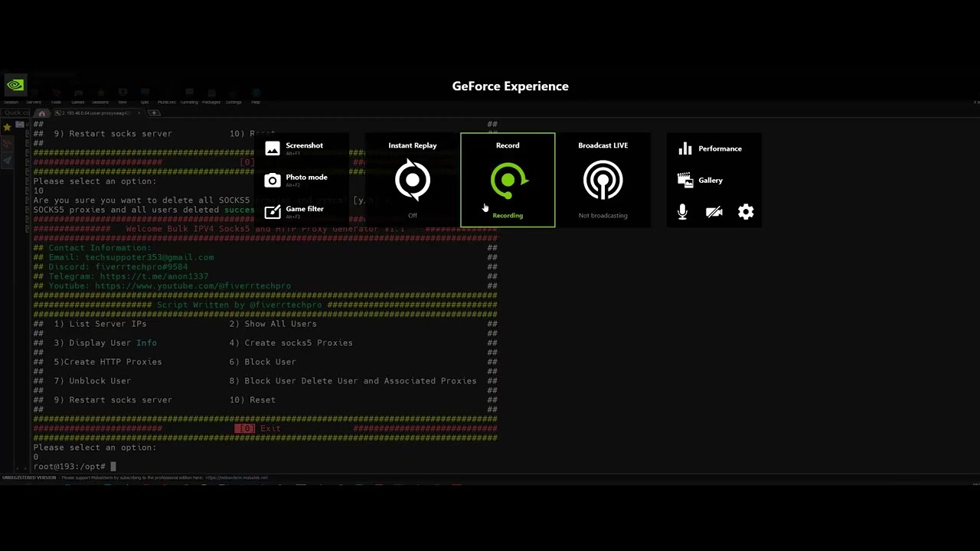
Task: Click Servers in MobaXterm toolbar
Action: pyautogui.click(x=34, y=99)
